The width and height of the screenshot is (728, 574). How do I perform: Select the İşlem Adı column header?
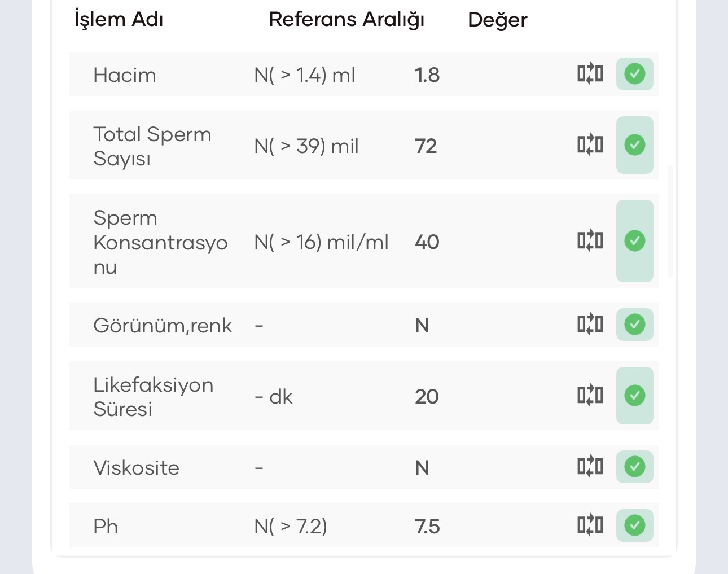(x=119, y=20)
